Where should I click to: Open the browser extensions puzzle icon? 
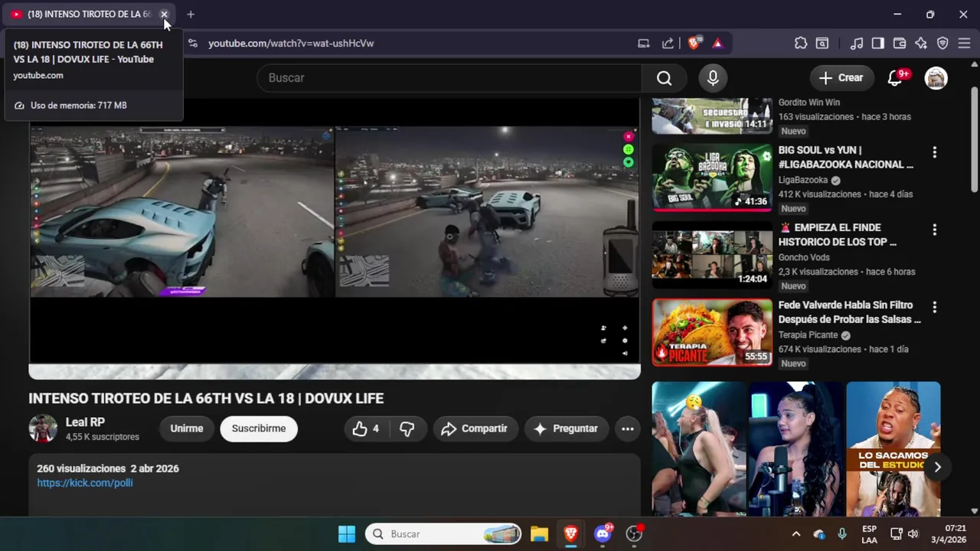pos(801,44)
